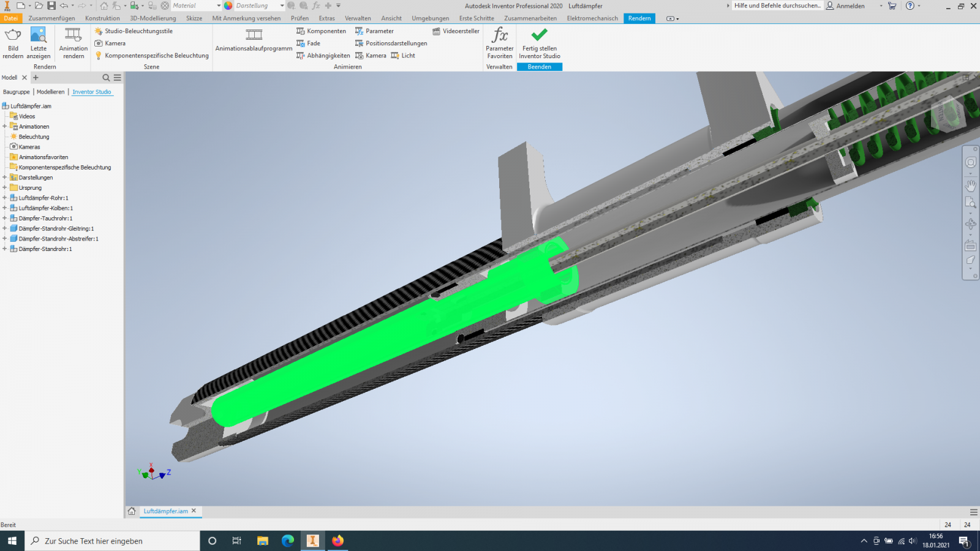Open the shopping cart icon
980x551 pixels.
pos(892,6)
